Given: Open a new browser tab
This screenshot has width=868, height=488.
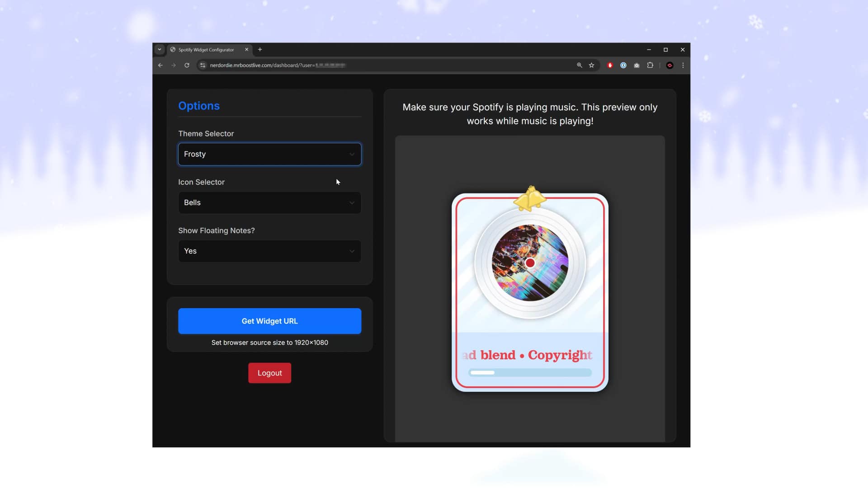Looking at the screenshot, I should click(260, 50).
